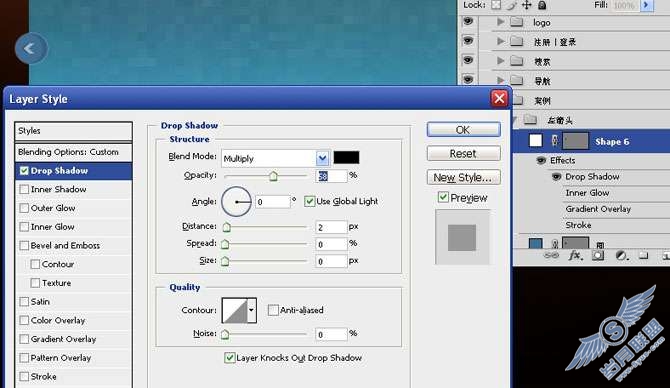Toggle the Preview checkbox
The height and width of the screenshot is (388, 670).
coord(443,197)
